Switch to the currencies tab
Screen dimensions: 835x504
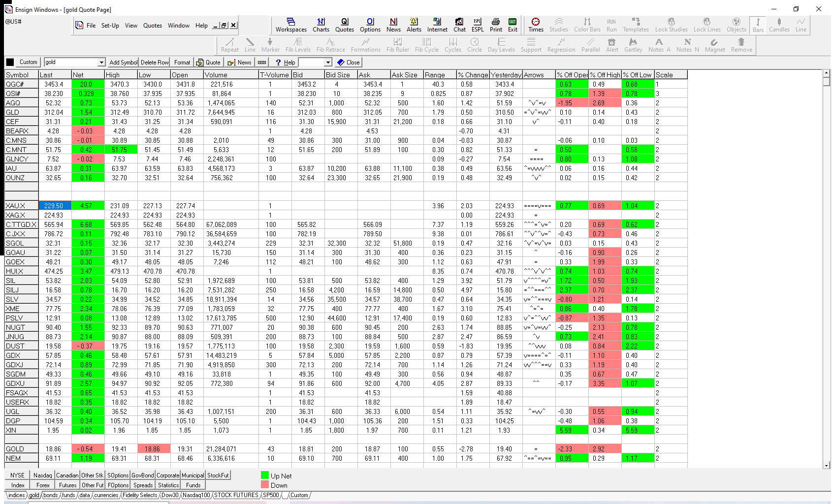pyautogui.click(x=106, y=495)
